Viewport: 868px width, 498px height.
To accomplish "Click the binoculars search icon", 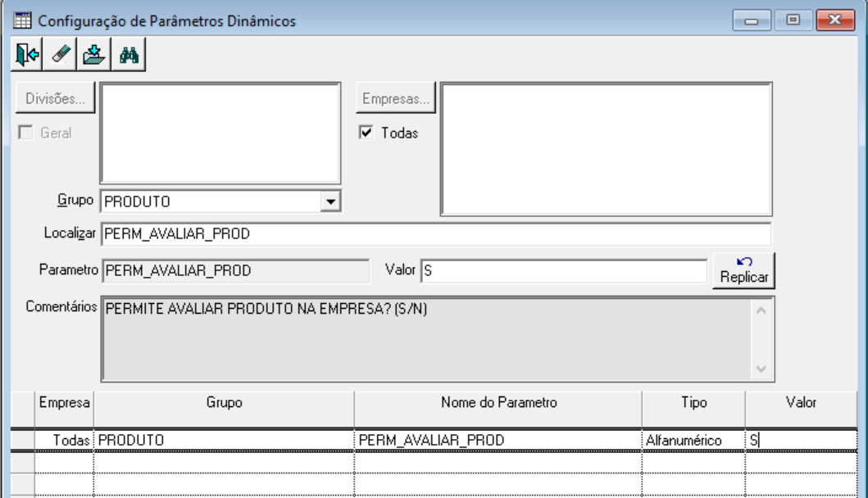I will point(129,54).
